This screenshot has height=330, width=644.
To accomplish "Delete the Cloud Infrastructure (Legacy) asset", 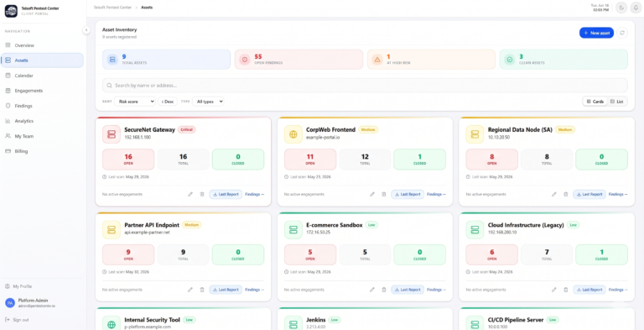I will click(x=565, y=290).
